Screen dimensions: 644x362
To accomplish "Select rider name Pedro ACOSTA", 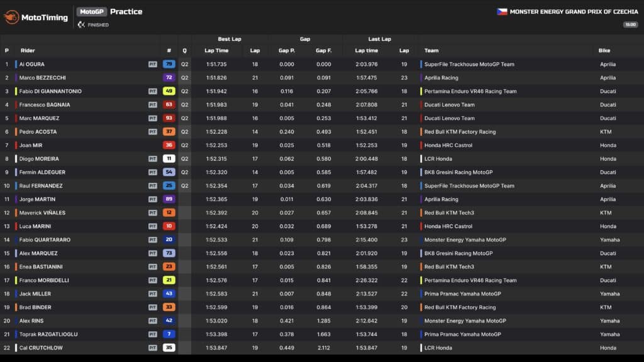I will pyautogui.click(x=38, y=132).
